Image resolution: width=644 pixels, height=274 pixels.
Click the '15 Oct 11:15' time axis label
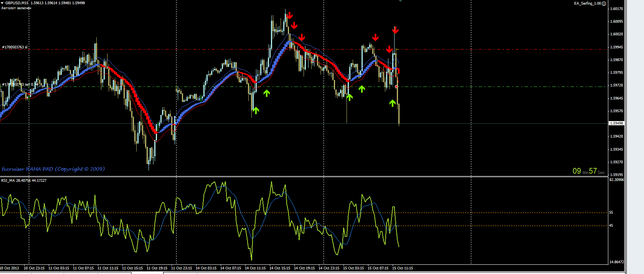coord(403,268)
